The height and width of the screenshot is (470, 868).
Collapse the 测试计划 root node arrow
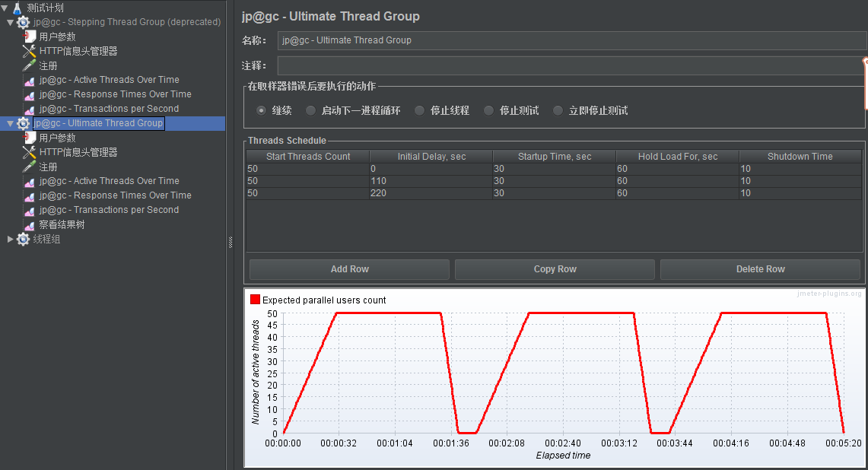pyautogui.click(x=5, y=8)
